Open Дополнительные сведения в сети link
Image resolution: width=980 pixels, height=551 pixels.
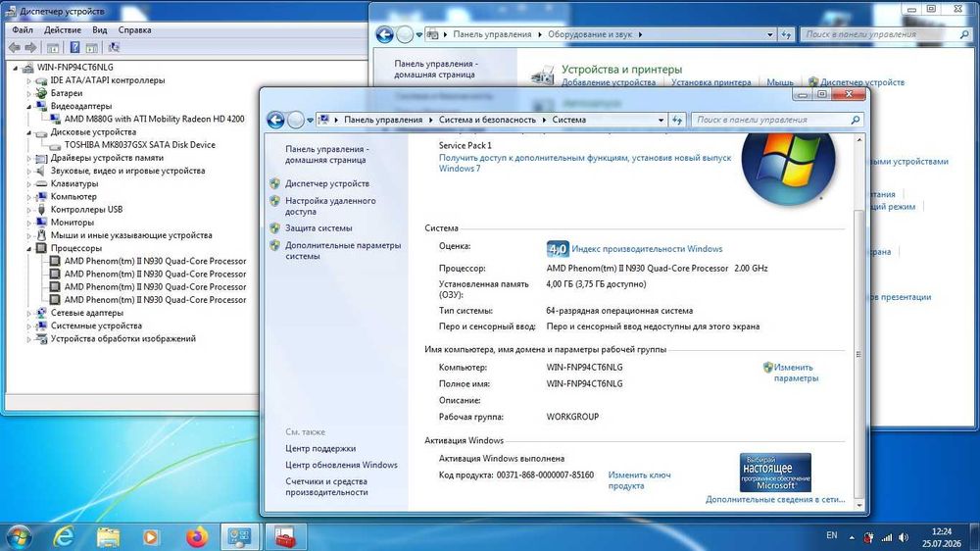(775, 499)
